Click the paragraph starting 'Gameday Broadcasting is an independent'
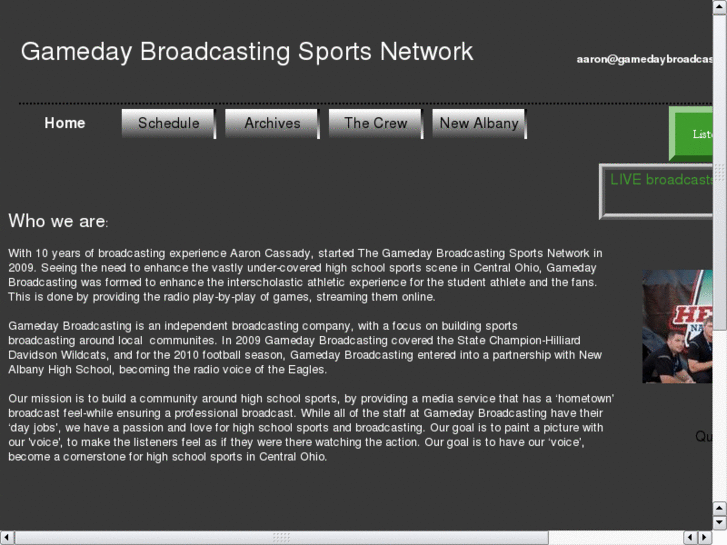Screen dimensions: 727x545 click(x=305, y=347)
